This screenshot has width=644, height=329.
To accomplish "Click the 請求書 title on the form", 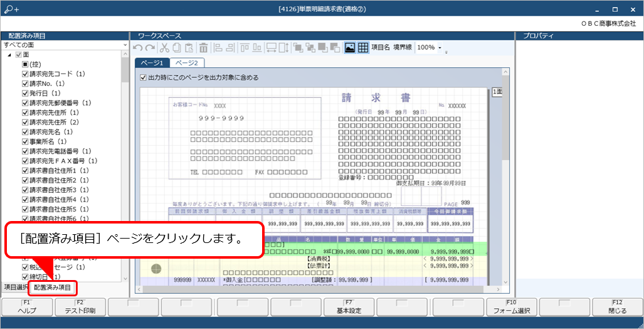I will (x=376, y=98).
